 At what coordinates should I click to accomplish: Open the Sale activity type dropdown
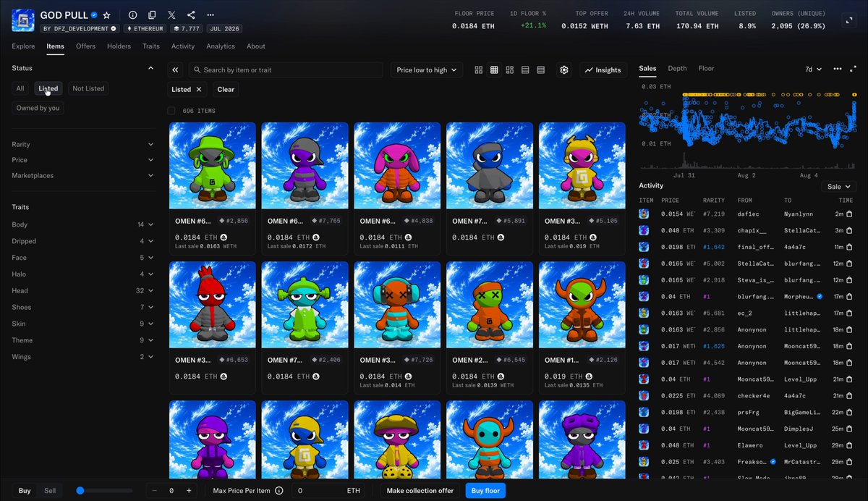[841, 186]
